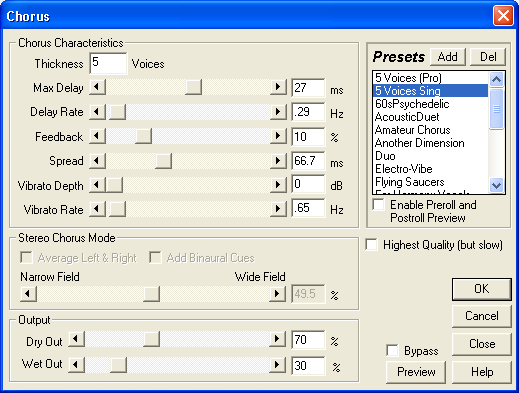The height and width of the screenshot is (393, 519).
Task: Click the Spread slider thumb
Action: 163,161
